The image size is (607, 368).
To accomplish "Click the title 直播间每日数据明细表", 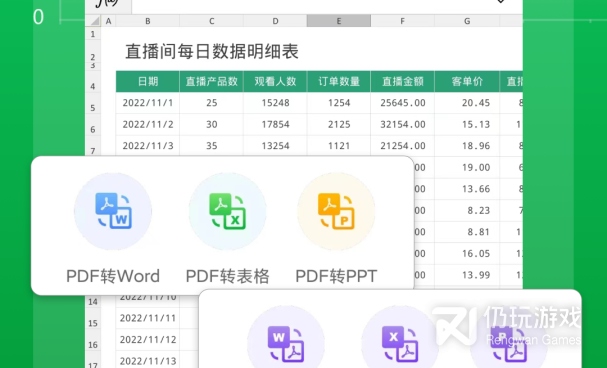I will pos(212,51).
